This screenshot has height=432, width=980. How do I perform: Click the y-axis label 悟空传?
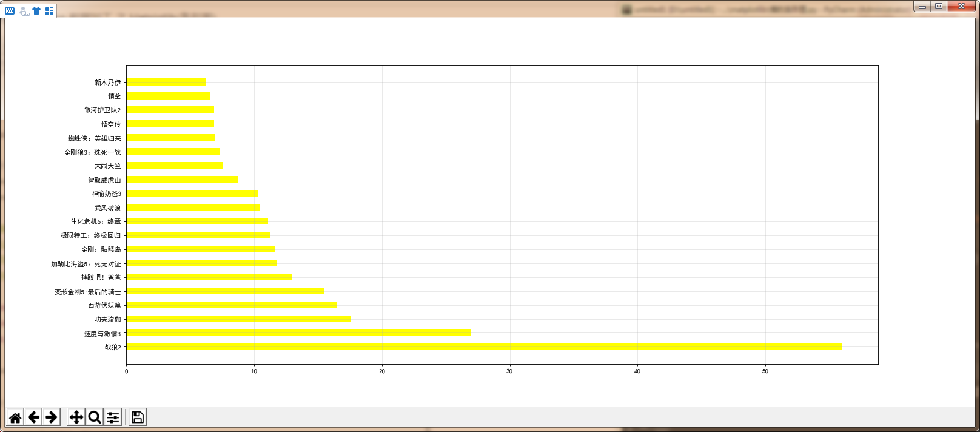[x=111, y=124]
